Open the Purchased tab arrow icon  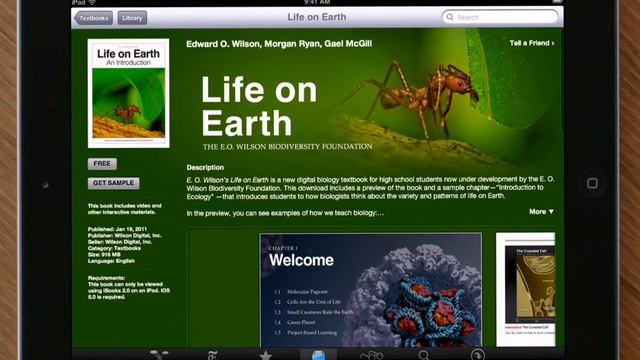(478, 355)
